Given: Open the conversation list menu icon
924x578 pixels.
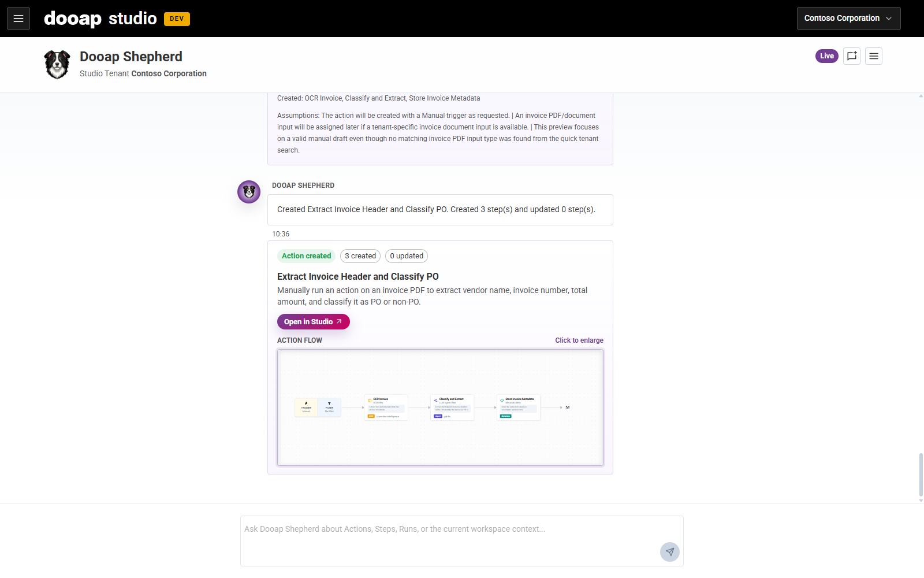Looking at the screenshot, I should [x=874, y=56].
